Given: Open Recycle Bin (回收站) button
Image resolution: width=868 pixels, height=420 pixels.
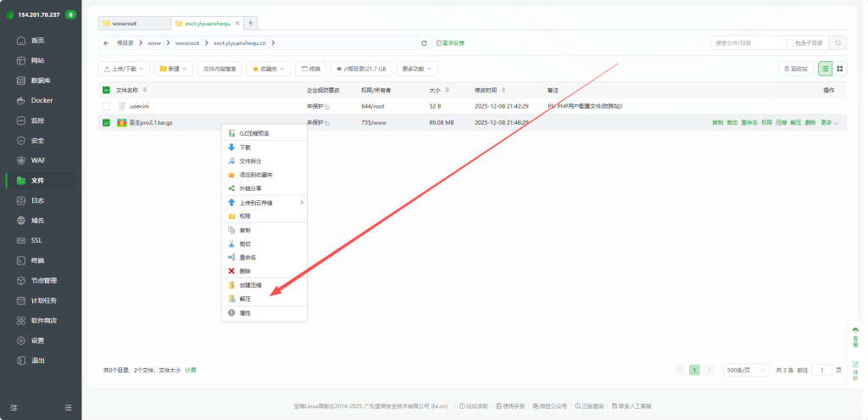Looking at the screenshot, I should point(795,69).
